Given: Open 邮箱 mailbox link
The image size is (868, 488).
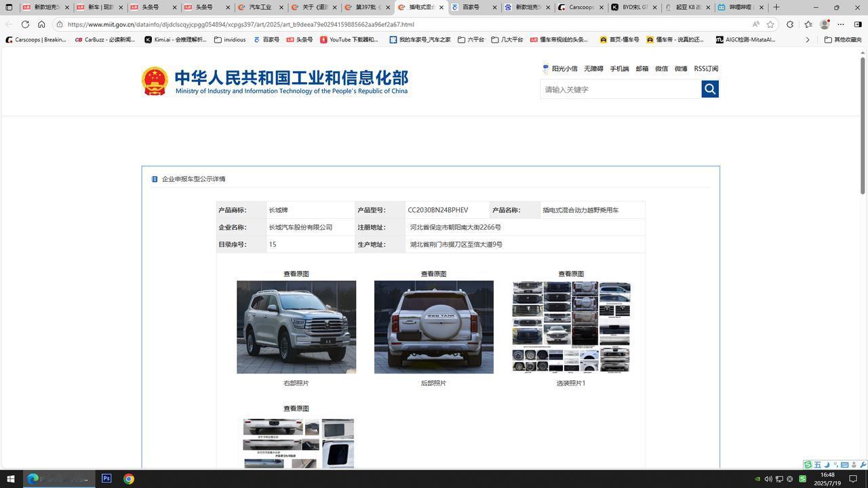Looking at the screenshot, I should pyautogui.click(x=642, y=68).
